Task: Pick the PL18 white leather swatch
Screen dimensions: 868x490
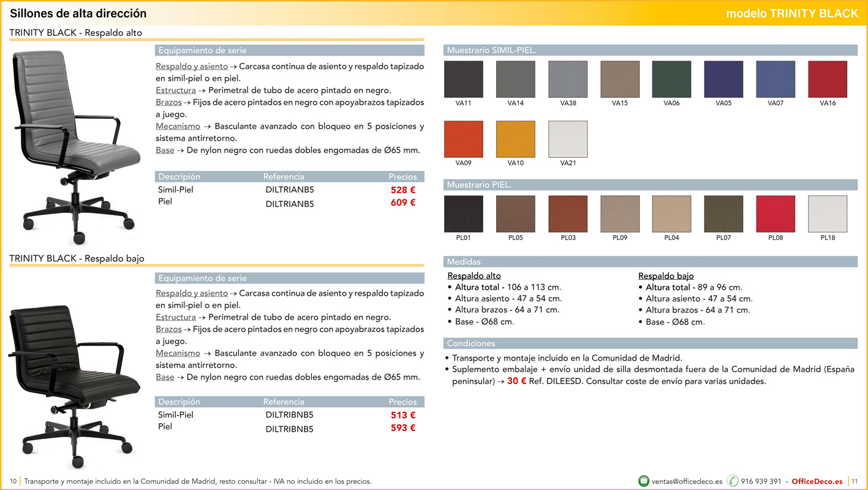Action: click(828, 214)
